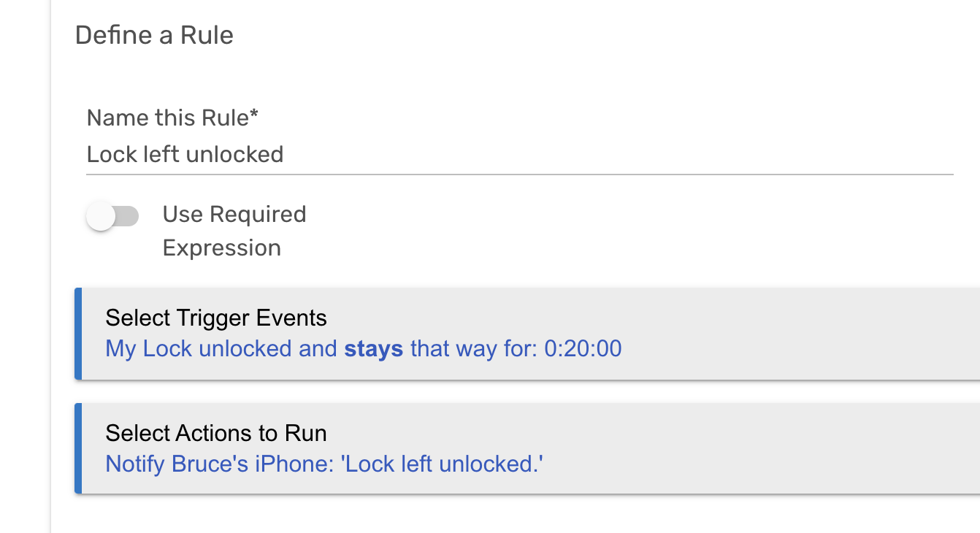
Task: Click the 'Select Trigger Events' header text
Action: (216, 318)
